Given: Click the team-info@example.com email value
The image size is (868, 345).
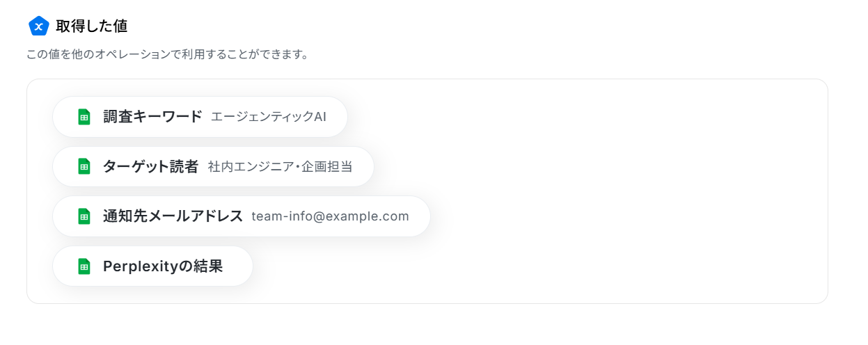Looking at the screenshot, I should pyautogui.click(x=330, y=216).
